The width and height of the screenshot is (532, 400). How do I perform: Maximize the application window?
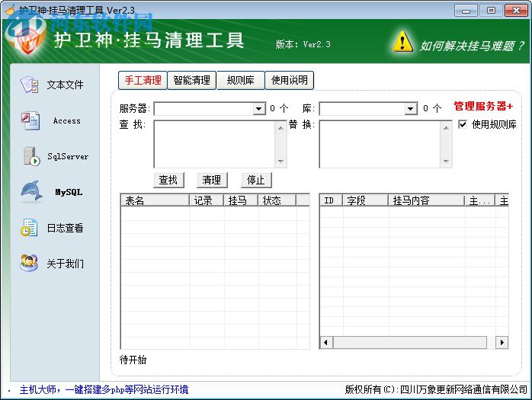tap(491, 11)
